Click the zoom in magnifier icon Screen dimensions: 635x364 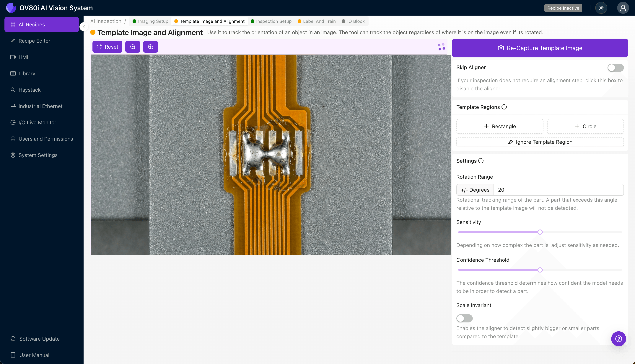coord(150,47)
